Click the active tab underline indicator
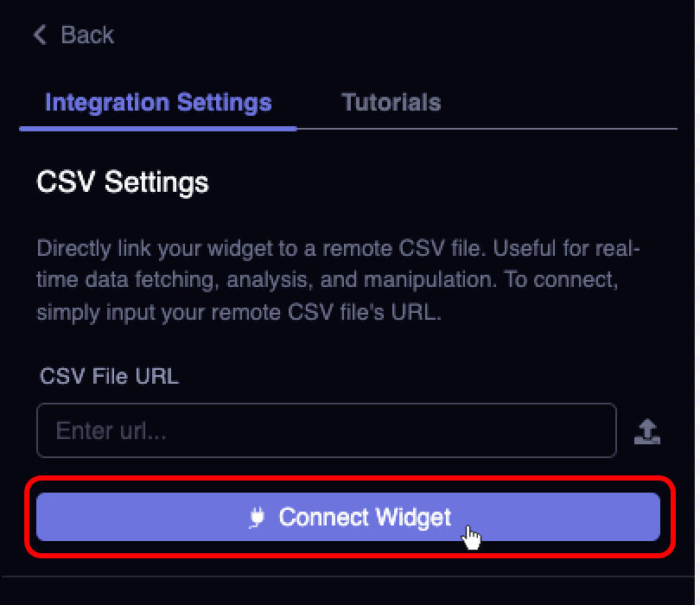Image resolution: width=700 pixels, height=605 pixels. (158, 129)
